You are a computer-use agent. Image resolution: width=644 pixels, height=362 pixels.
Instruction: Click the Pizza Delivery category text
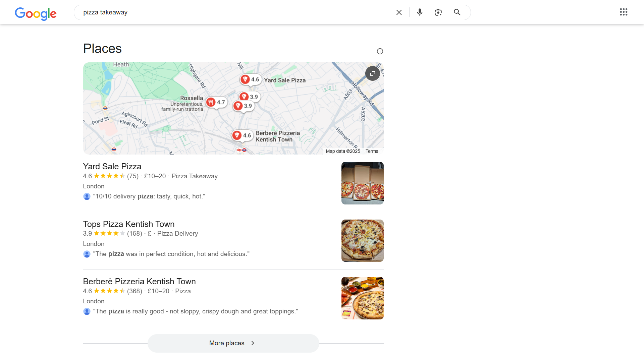point(177,234)
